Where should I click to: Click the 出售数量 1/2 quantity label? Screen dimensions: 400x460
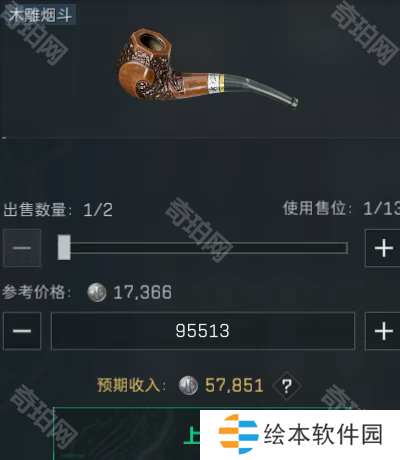click(x=58, y=210)
